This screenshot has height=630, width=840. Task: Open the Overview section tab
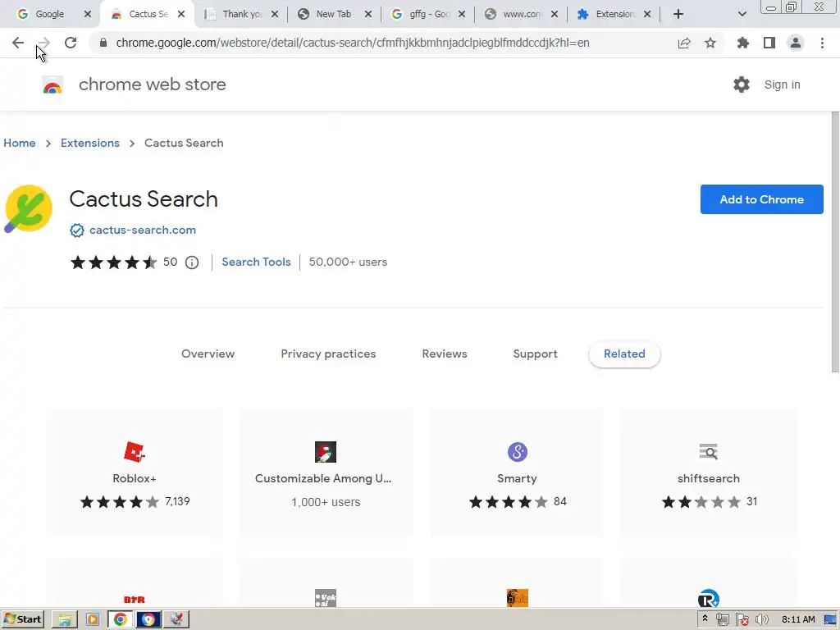pos(208,354)
